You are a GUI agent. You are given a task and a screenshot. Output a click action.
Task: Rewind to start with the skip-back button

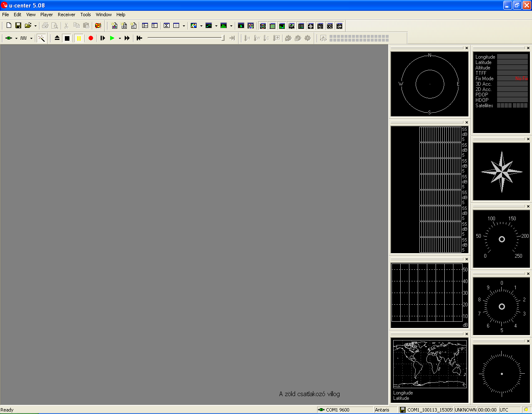click(139, 38)
